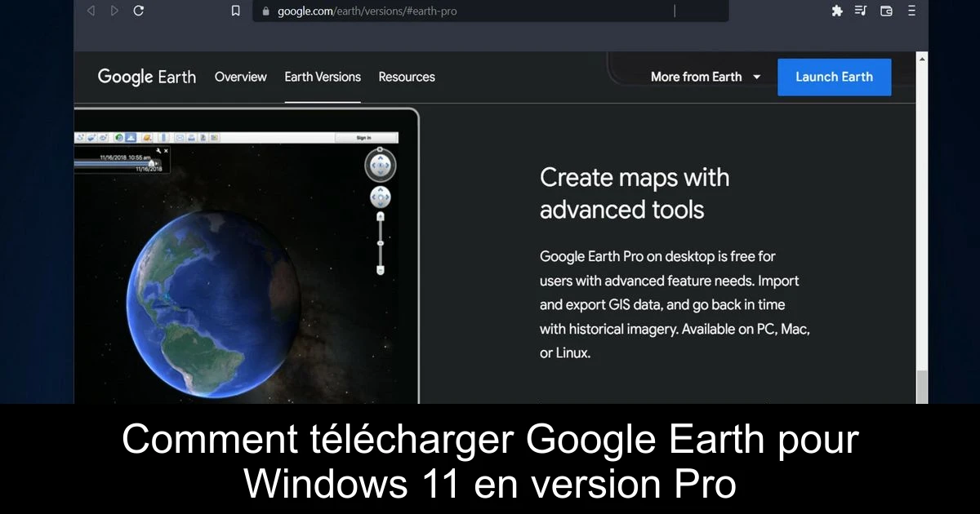Click the media controls icon in browser toolbar
This screenshot has width=980, height=514.
(860, 11)
